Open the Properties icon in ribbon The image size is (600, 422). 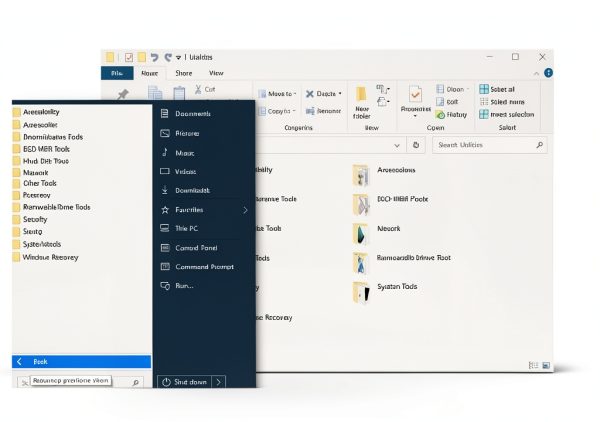tap(415, 94)
